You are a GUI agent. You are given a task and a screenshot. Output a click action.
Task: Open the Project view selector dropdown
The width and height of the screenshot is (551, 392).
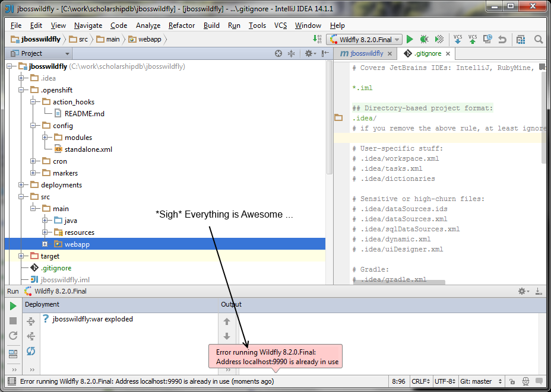pos(40,53)
